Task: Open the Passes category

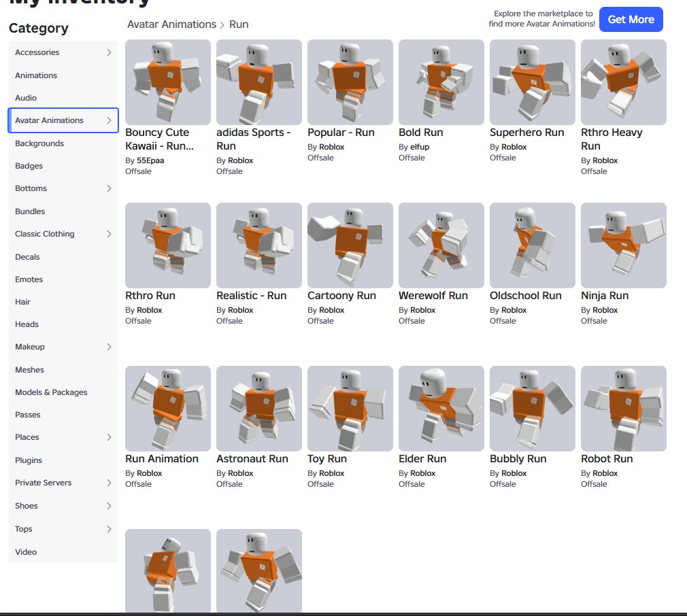Action: (63, 415)
